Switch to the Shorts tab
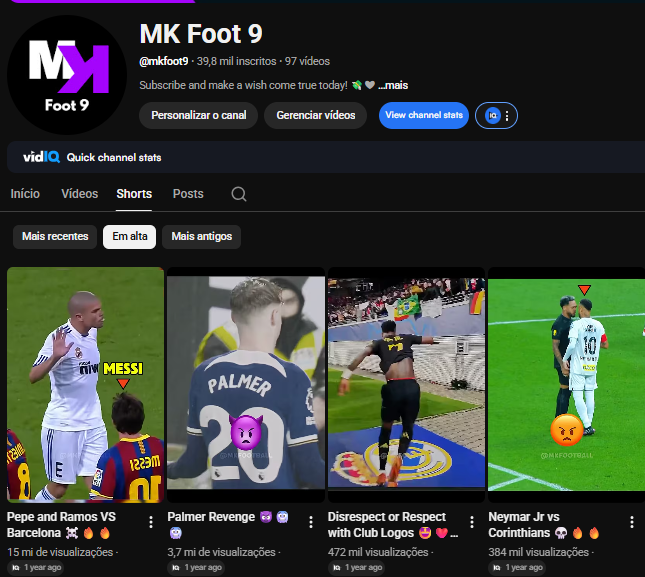Screen dimensions: 645x577 (134, 194)
